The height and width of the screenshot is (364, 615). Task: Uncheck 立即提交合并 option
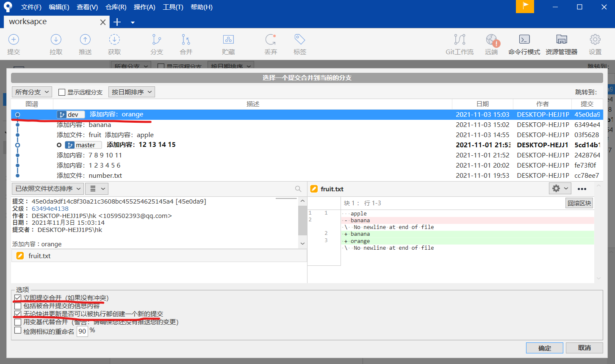(18, 298)
